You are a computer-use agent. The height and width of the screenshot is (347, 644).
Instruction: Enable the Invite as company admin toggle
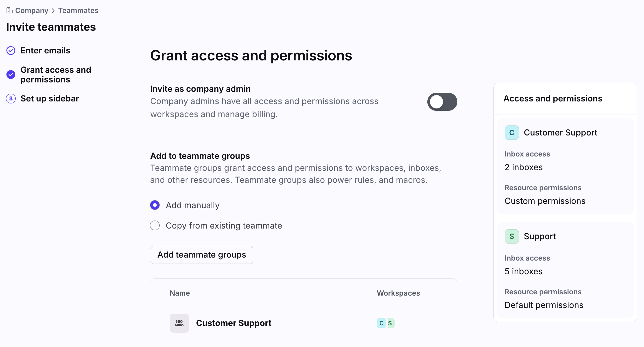442,102
